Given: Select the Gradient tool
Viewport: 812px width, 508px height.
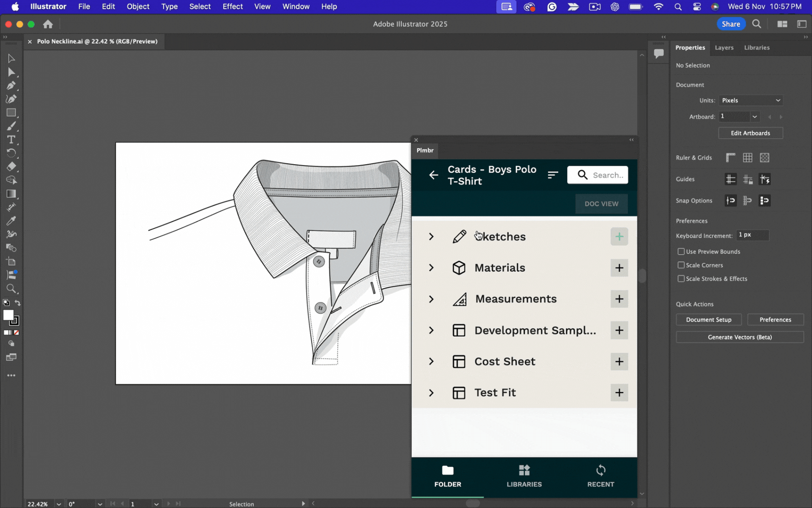Looking at the screenshot, I should coord(11,194).
